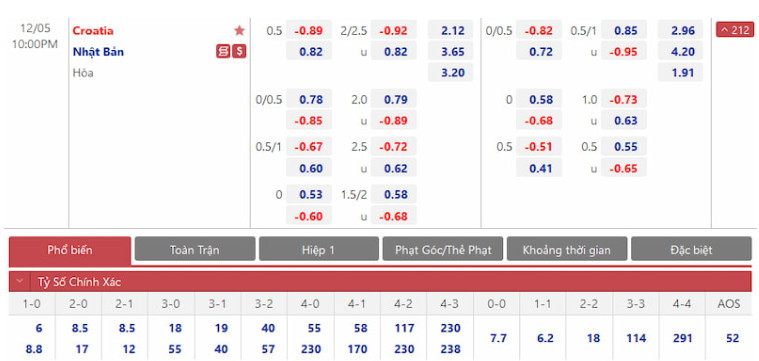Click the scoreboard icon beside Nhật Bản
759x361 pixels.
tap(223, 51)
